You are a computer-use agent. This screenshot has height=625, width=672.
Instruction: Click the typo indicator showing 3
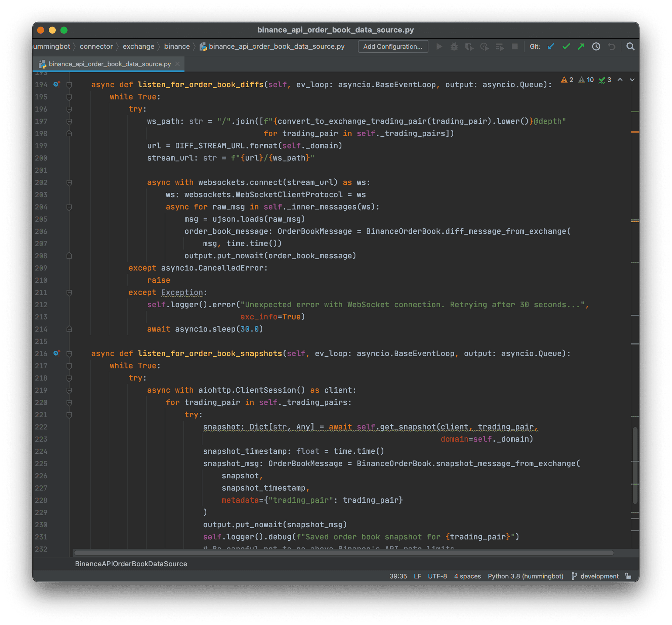tap(605, 80)
